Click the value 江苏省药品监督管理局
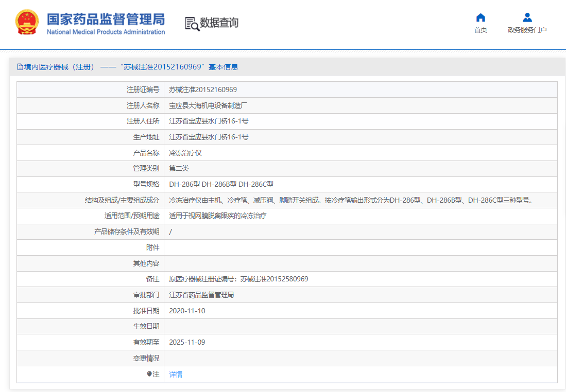Viewport: 566px width, 392px height. [x=201, y=295]
